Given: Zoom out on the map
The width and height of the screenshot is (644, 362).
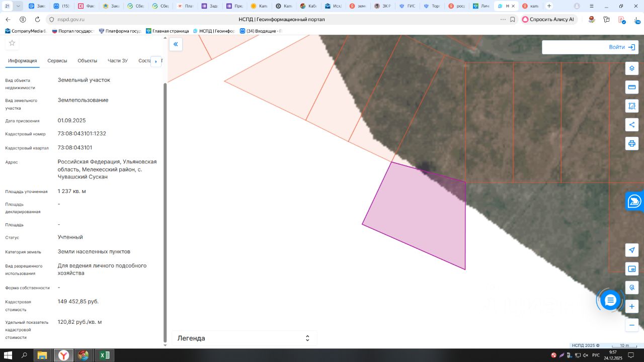Looking at the screenshot, I should tap(632, 325).
